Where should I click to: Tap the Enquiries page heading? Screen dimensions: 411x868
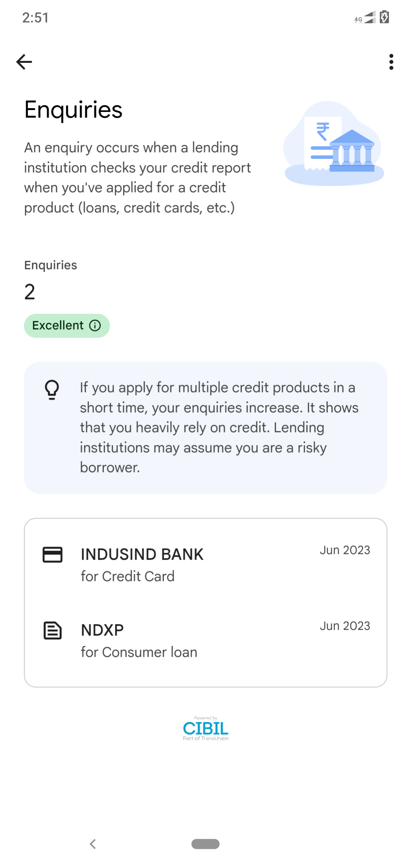(x=73, y=110)
